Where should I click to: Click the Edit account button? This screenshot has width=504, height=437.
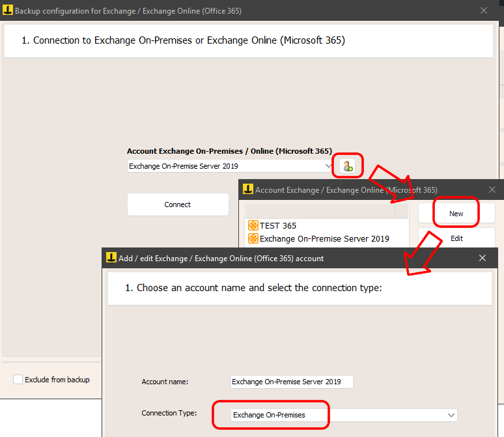(456, 238)
